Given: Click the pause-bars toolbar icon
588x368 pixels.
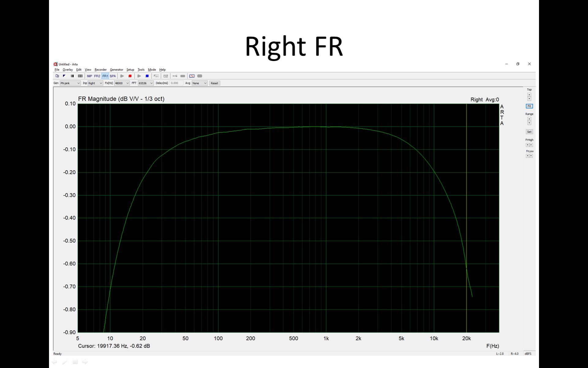Looking at the screenshot, I should (x=72, y=76).
